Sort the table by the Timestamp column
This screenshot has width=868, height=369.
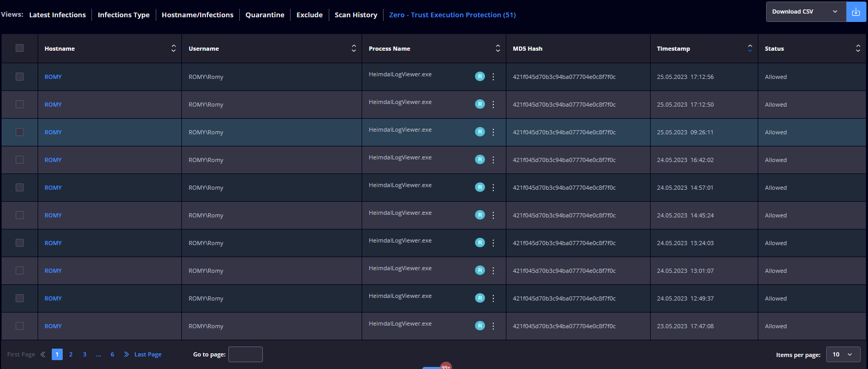[750, 48]
